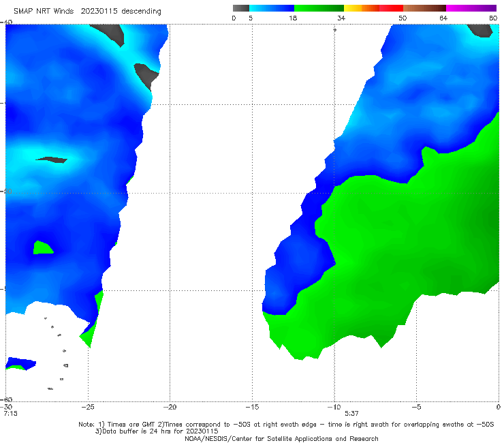The height and width of the screenshot is (443, 504).
Task: Click the latitude label '-50' on the left axis
Action: [x=6, y=191]
